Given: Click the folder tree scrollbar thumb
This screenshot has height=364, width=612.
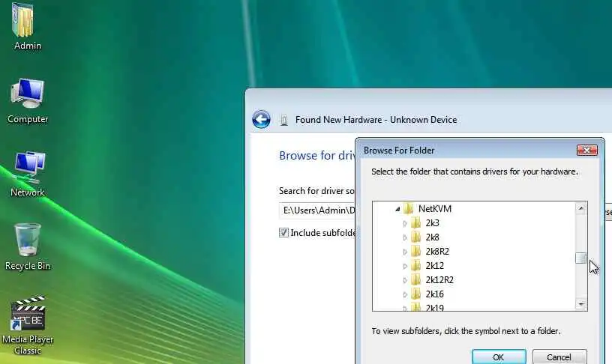Looking at the screenshot, I should 581,258.
